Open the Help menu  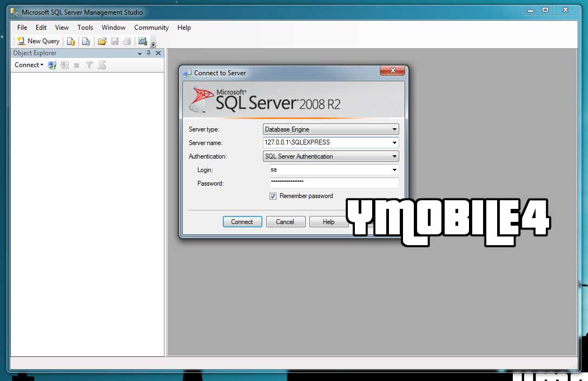(x=184, y=28)
